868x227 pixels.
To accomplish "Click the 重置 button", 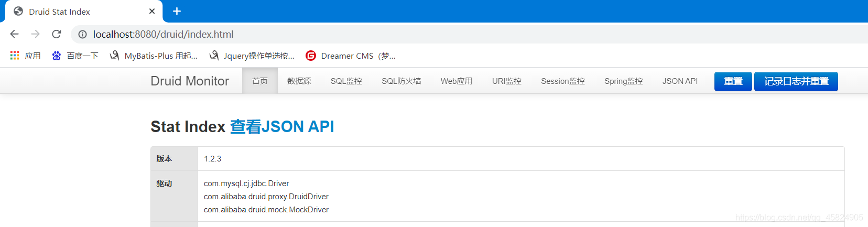I will click(733, 81).
